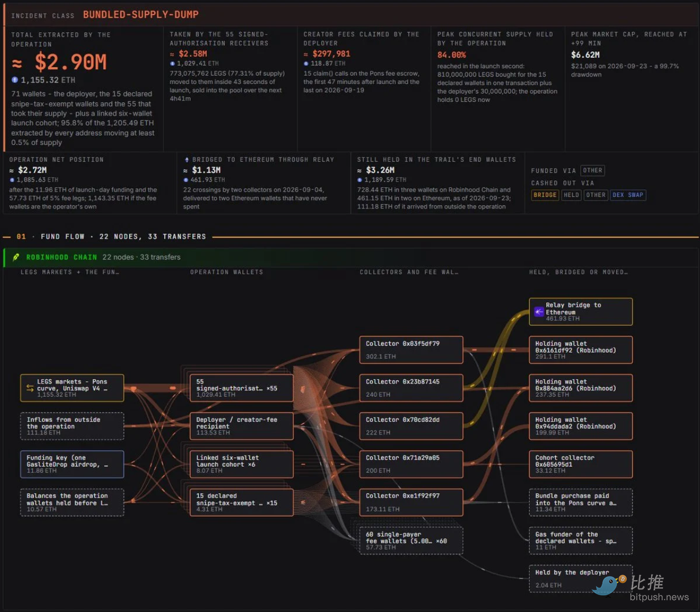
Task: Select the Cohort collector 0x605695d1 node
Action: coord(581,464)
